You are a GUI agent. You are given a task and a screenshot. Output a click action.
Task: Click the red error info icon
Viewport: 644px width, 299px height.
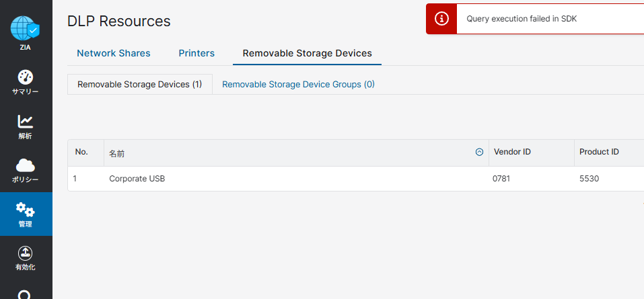[x=441, y=18]
